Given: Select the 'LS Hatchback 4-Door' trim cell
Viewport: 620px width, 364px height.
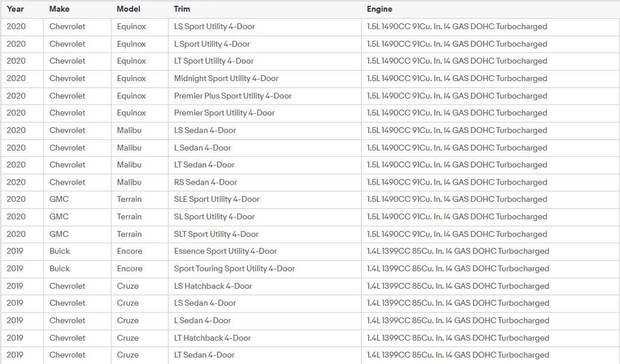Looking at the screenshot, I should click(265, 286).
